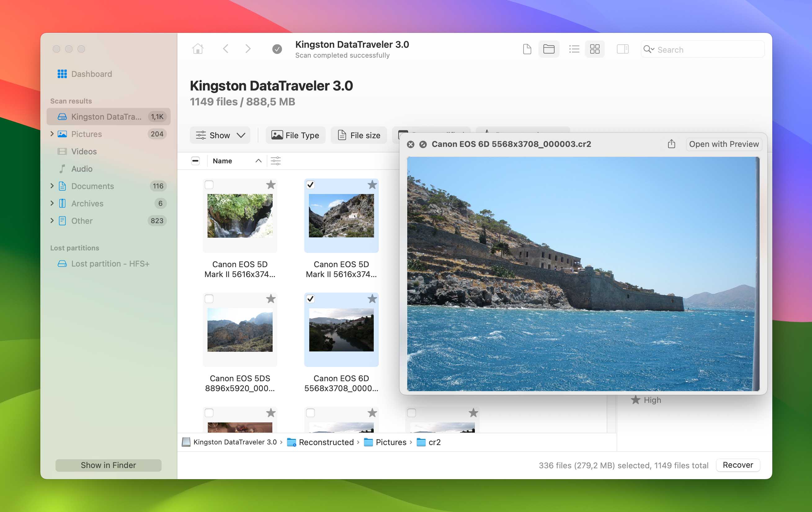The height and width of the screenshot is (512, 812).
Task: Click the verified checkmark icon in titlebar
Action: [x=276, y=49]
